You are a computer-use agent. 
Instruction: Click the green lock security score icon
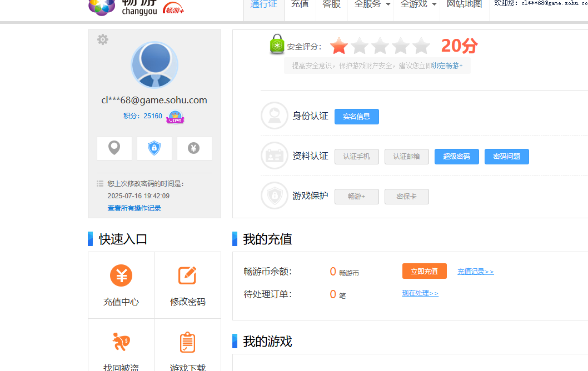click(277, 44)
